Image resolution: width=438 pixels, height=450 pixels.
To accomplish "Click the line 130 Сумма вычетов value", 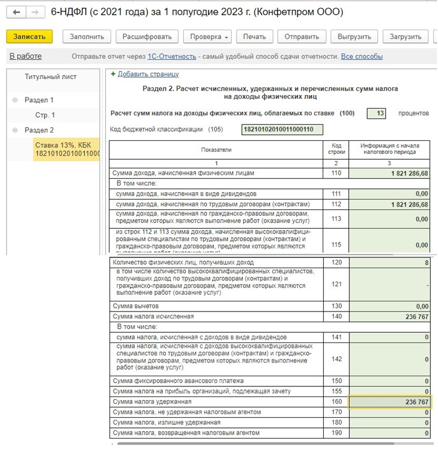I will pos(389,306).
